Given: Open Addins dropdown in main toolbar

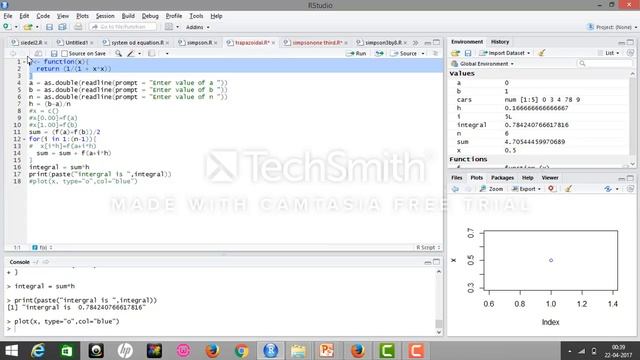Looking at the screenshot, I should pyautogui.click(x=198, y=27).
